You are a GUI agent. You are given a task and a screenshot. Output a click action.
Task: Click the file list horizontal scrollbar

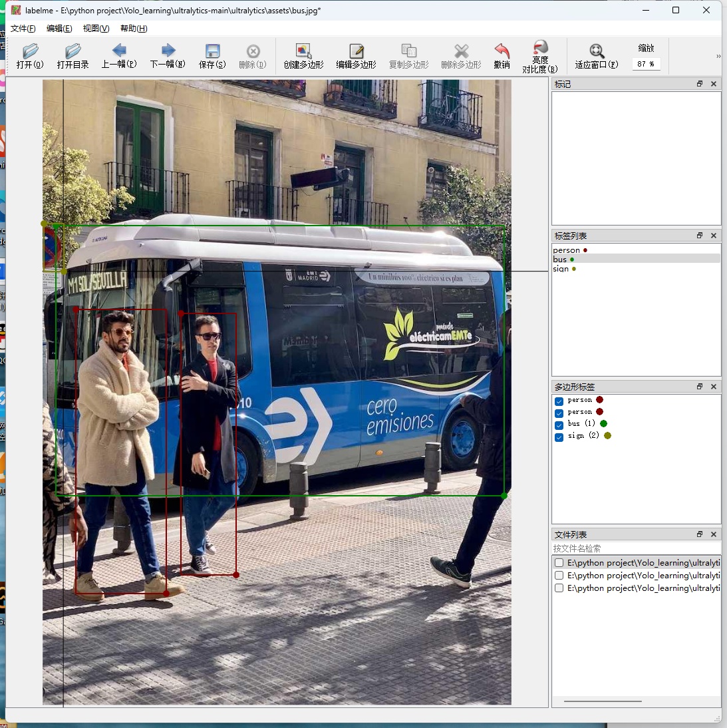click(x=603, y=701)
